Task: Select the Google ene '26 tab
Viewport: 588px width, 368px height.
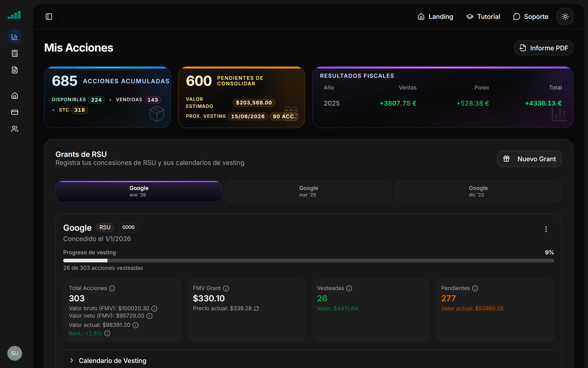Action: pyautogui.click(x=139, y=192)
